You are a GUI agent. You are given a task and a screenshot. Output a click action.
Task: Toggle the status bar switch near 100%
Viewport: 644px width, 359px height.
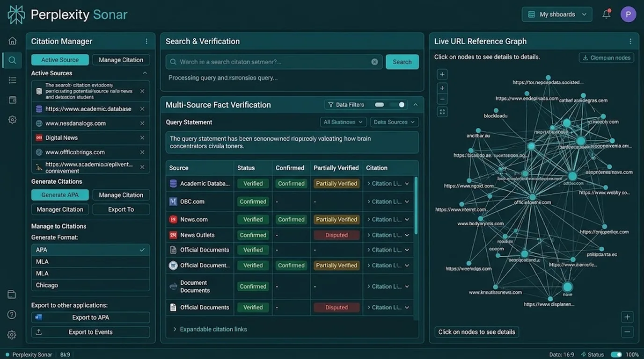616,354
